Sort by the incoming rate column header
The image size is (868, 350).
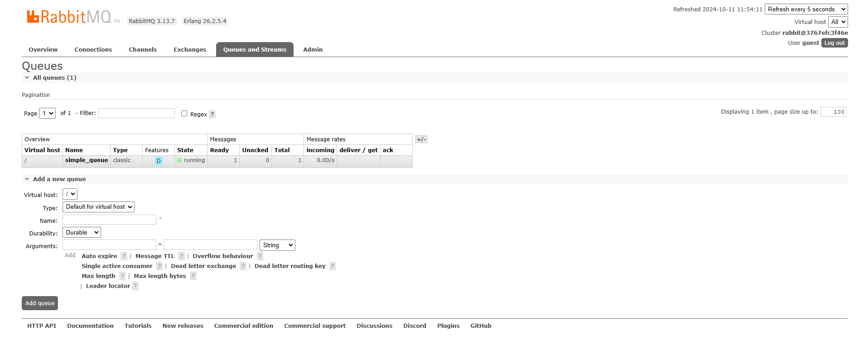tap(320, 150)
